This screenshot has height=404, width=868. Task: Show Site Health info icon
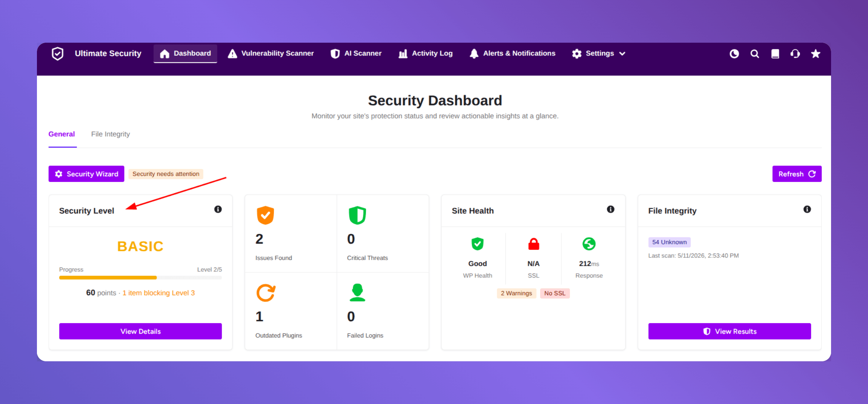point(611,209)
